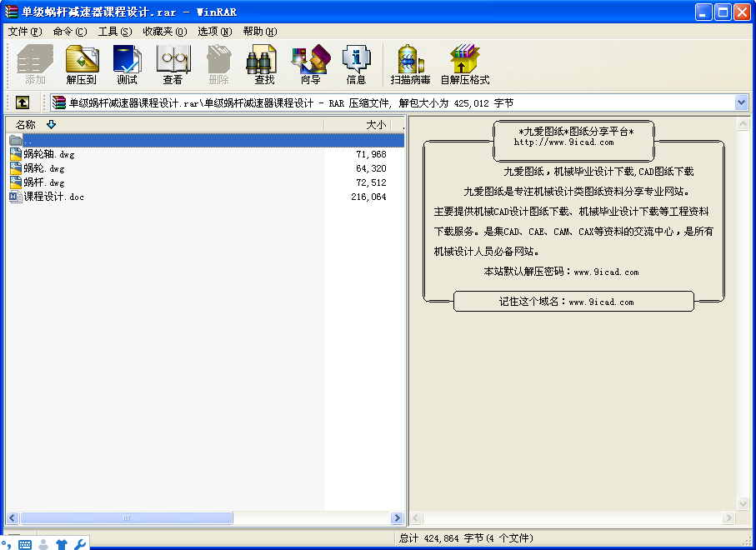
Task: Open the wrench settings in input method bar
Action: tap(80, 544)
